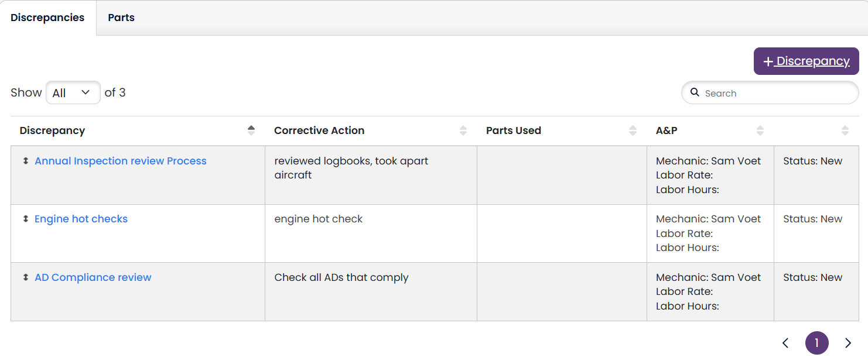Open AD Compliance review link
868x364 pixels.
click(x=93, y=277)
